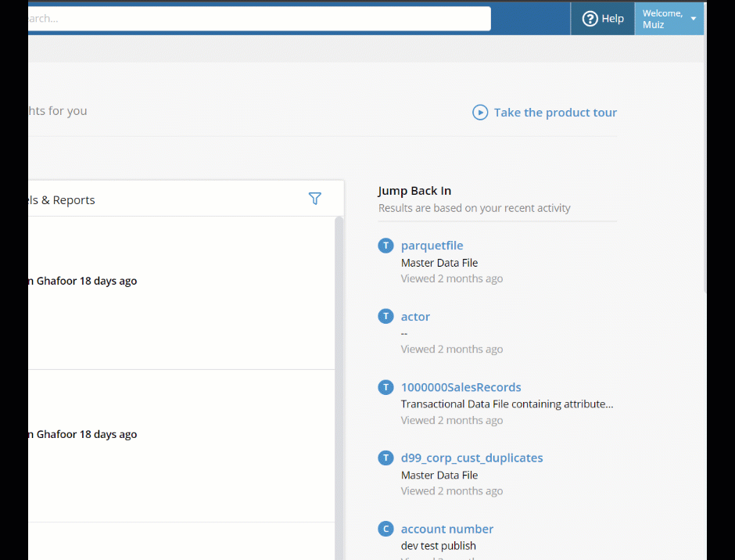
Task: Focus the search input field
Action: pyautogui.click(x=260, y=19)
